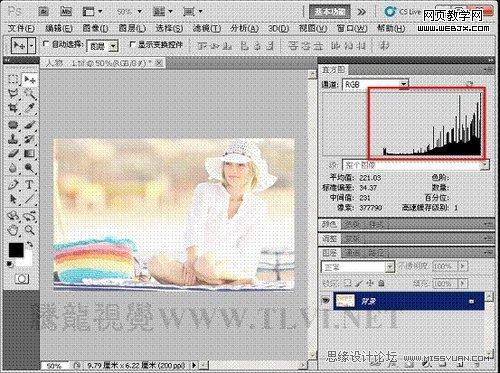Select the Spot Healing Brush tool
This screenshot has height=373, width=500.
[13, 125]
